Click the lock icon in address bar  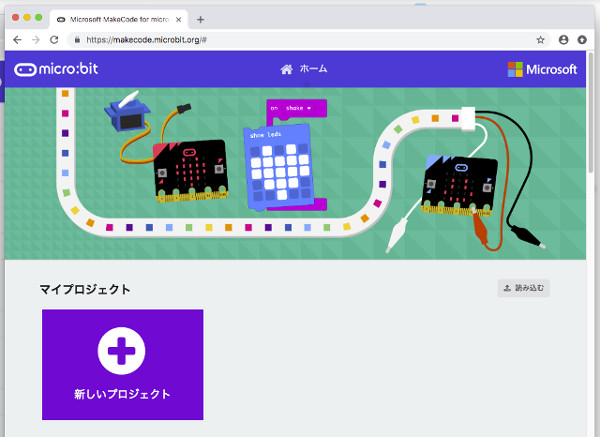coord(77,39)
